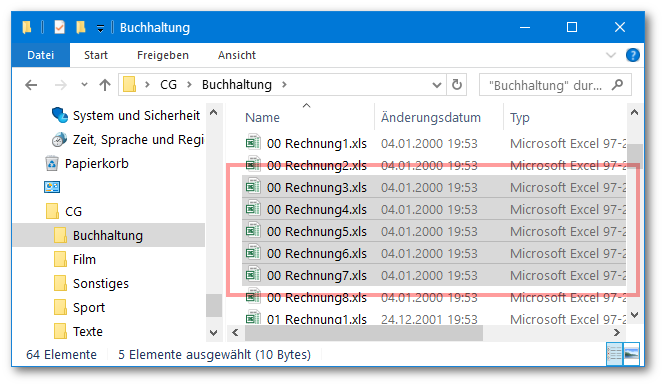Select file 00 Rechnung5.xls
This screenshot has width=664, height=386.
tap(317, 232)
